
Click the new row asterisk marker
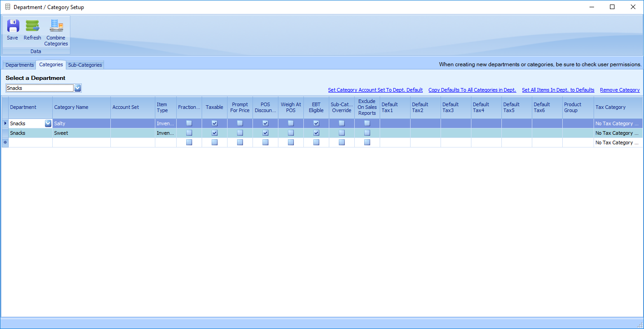(x=5, y=142)
